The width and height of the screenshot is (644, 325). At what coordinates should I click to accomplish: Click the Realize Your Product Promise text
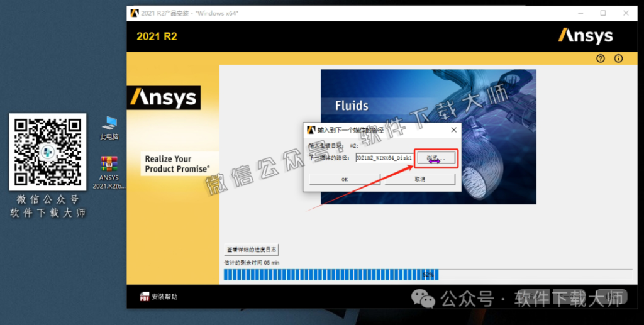(177, 163)
